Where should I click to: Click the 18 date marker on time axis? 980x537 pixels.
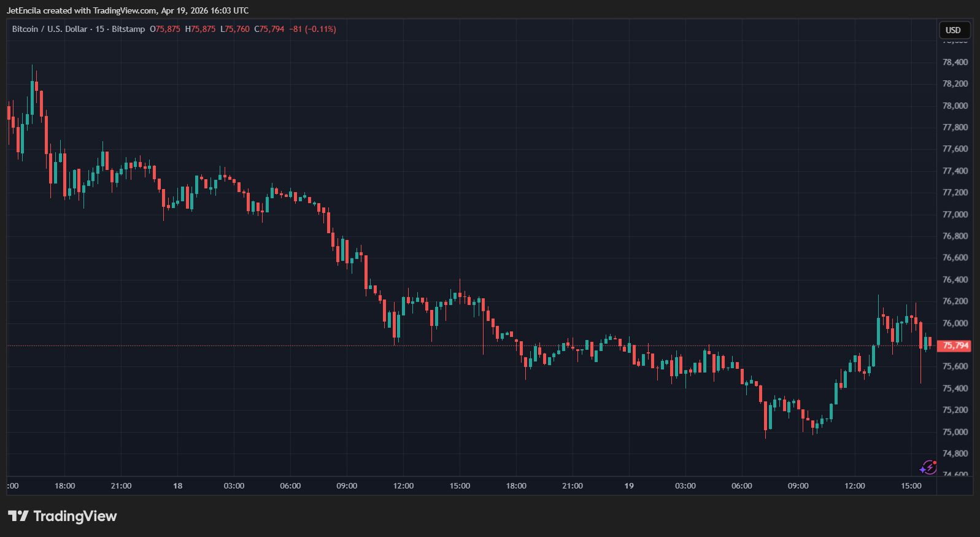click(x=177, y=485)
